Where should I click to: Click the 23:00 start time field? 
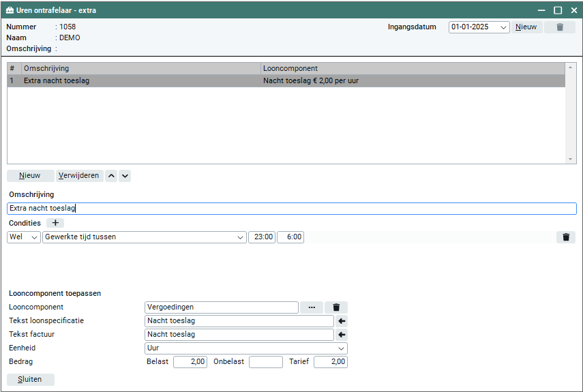pos(262,237)
